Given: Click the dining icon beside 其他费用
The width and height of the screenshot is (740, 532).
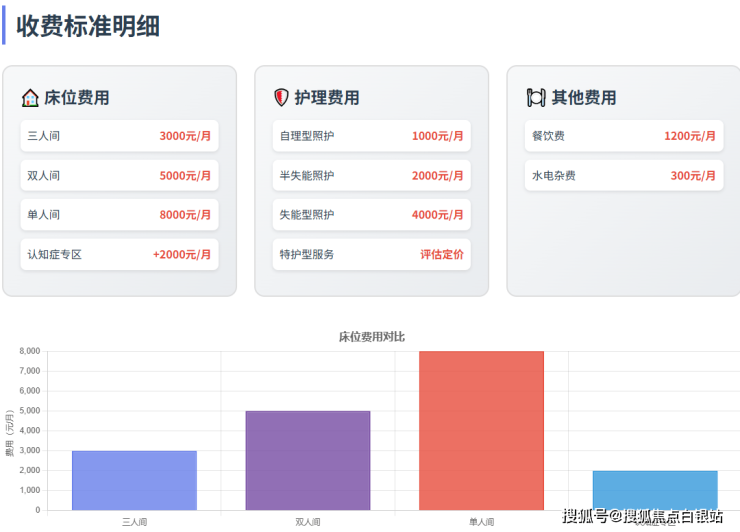Looking at the screenshot, I should [536, 98].
